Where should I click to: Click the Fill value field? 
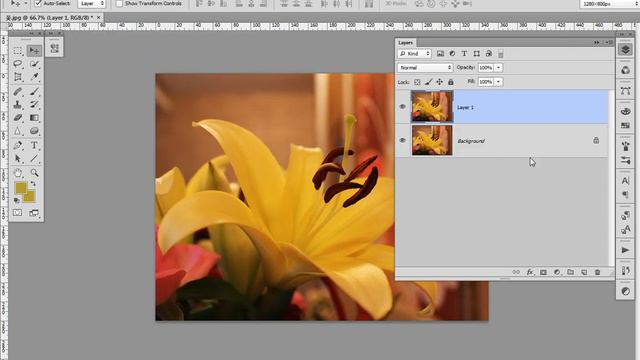click(486, 82)
